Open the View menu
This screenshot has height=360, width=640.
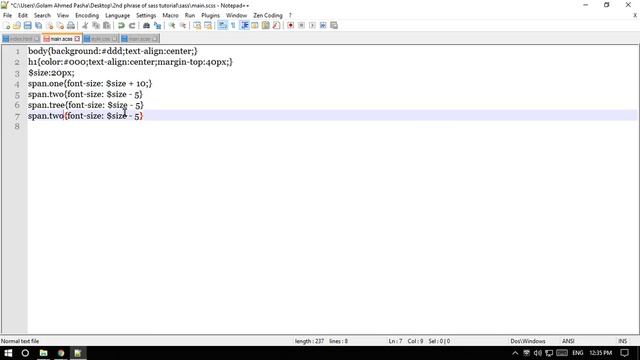click(x=63, y=15)
